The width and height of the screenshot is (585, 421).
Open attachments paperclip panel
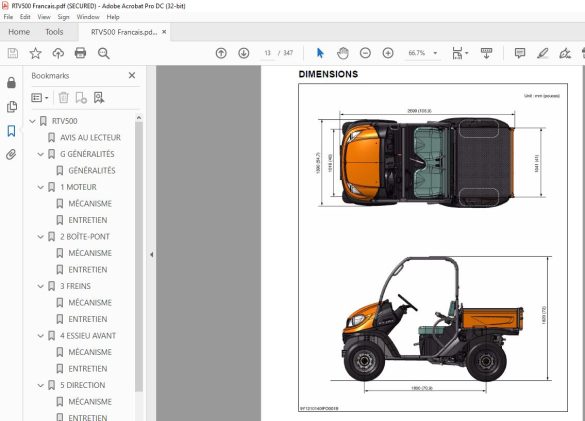[x=11, y=155]
